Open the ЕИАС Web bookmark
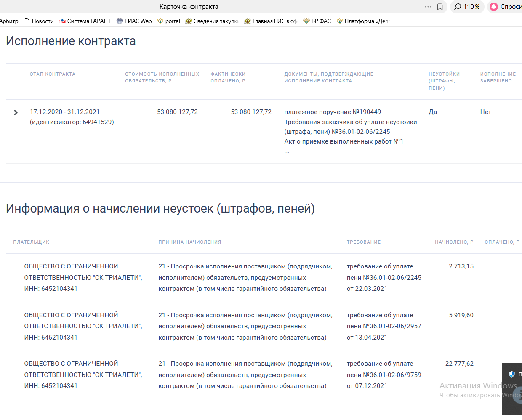 click(134, 21)
